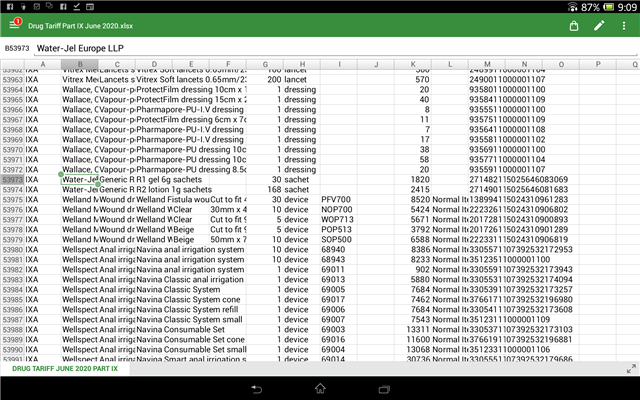640x400 pixels.
Task: Select cell Pharmapore-PU dressing 8.5c
Action: point(191,169)
